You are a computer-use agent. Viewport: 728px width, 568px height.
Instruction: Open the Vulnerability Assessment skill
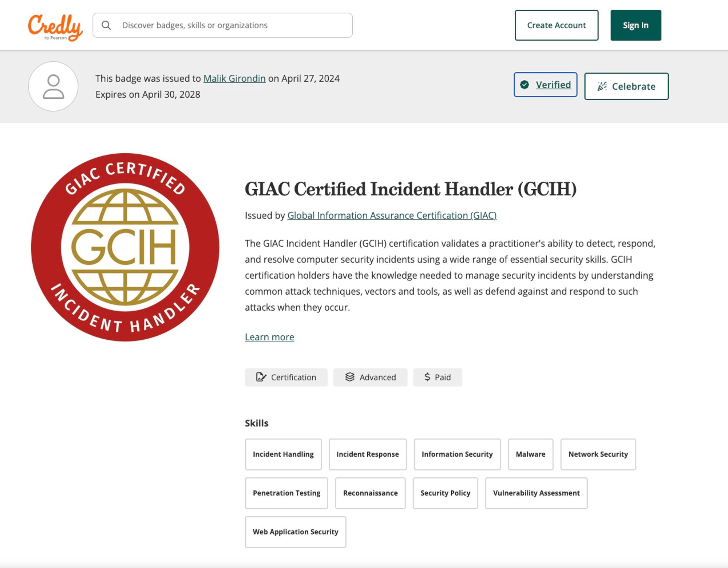coord(536,493)
